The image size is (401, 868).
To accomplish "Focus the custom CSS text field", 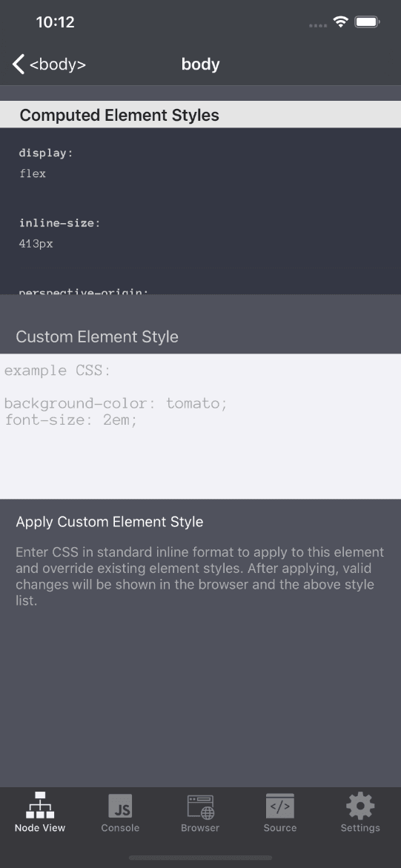I will 200,426.
